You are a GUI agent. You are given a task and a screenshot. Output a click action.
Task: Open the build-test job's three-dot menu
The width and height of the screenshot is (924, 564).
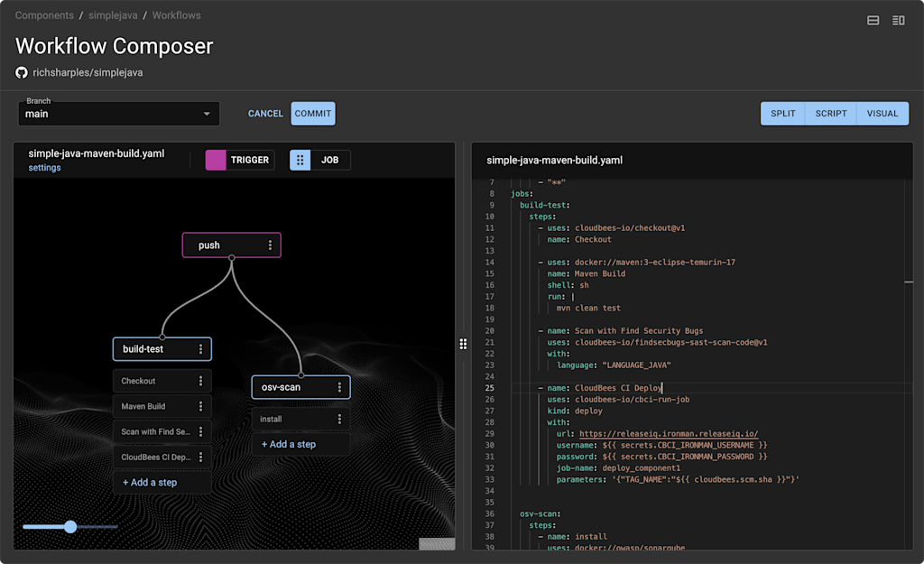coord(201,349)
